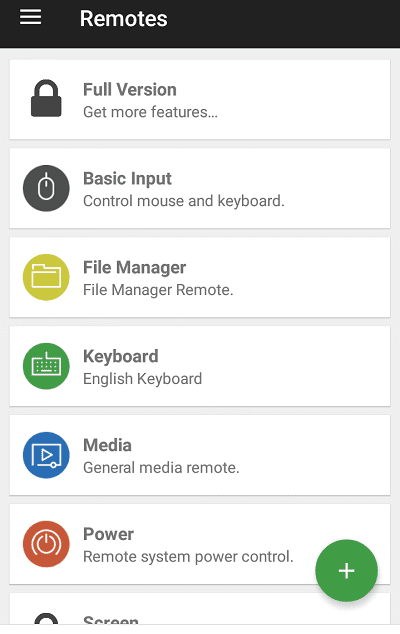Open the Full Version title
Image resolution: width=400 pixels, height=634 pixels.
[x=130, y=90]
